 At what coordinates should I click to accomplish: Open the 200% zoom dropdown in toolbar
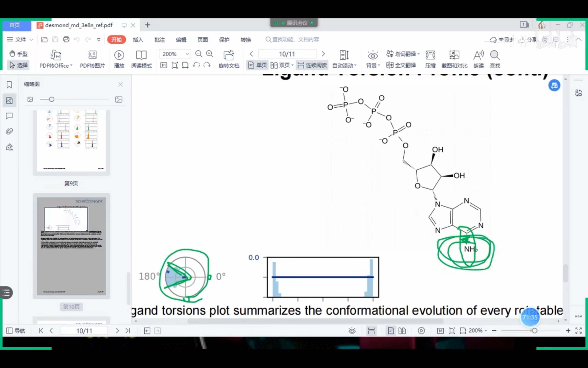[187, 54]
